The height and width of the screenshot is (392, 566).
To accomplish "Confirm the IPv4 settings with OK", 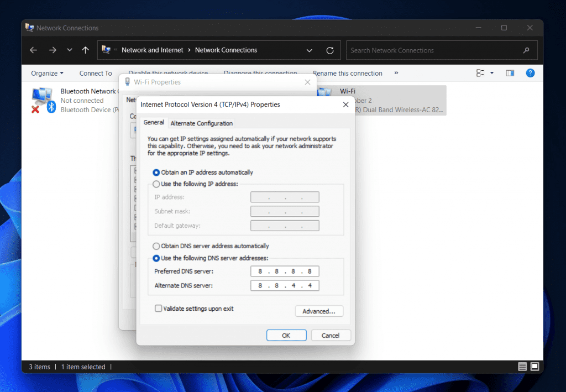I will (286, 336).
